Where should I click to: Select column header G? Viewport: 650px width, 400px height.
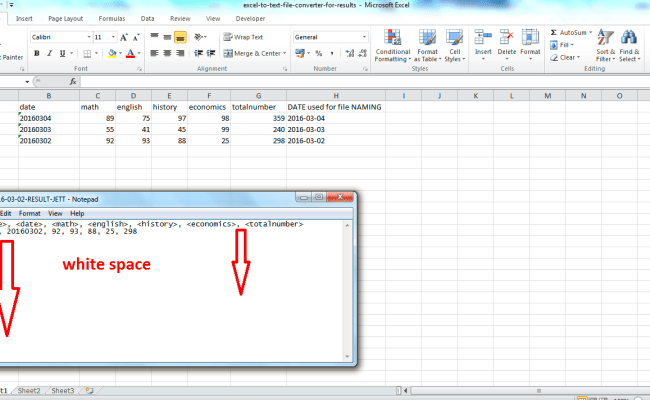[x=258, y=96]
